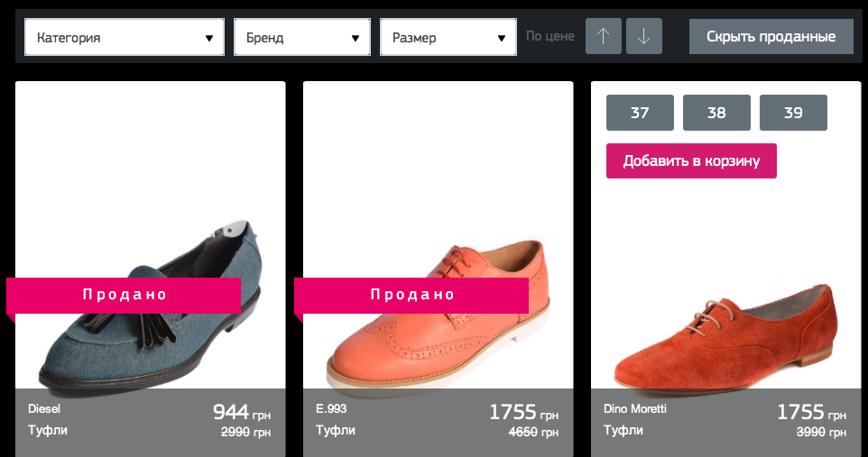This screenshot has width=868, height=457.
Task: Open the Категория dropdown
Action: pyautogui.click(x=125, y=38)
